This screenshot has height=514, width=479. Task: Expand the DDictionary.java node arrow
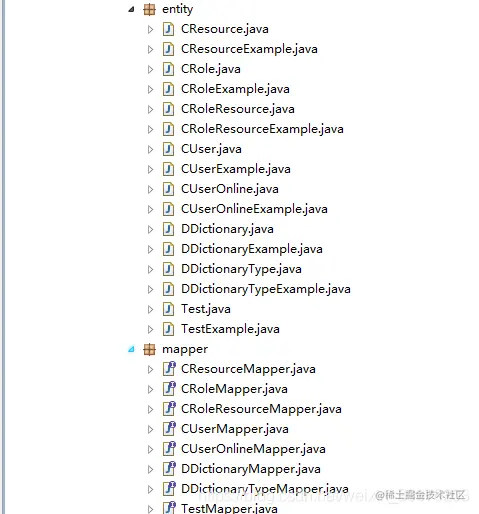point(150,230)
